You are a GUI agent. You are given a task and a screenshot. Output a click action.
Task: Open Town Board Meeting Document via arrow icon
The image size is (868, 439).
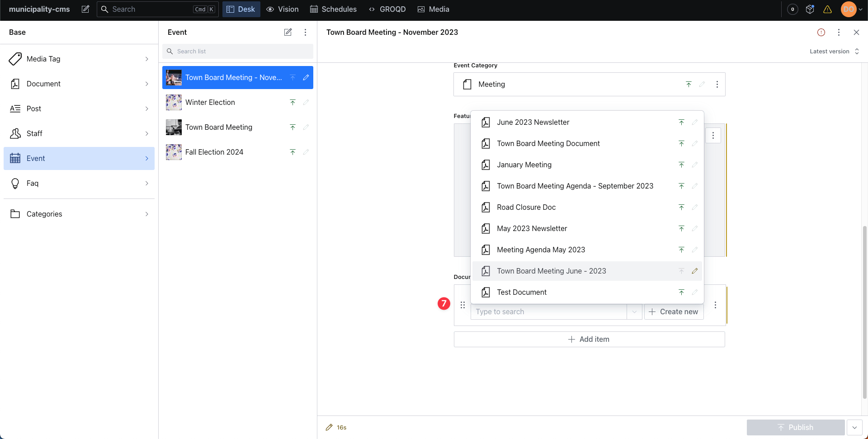pyautogui.click(x=681, y=143)
